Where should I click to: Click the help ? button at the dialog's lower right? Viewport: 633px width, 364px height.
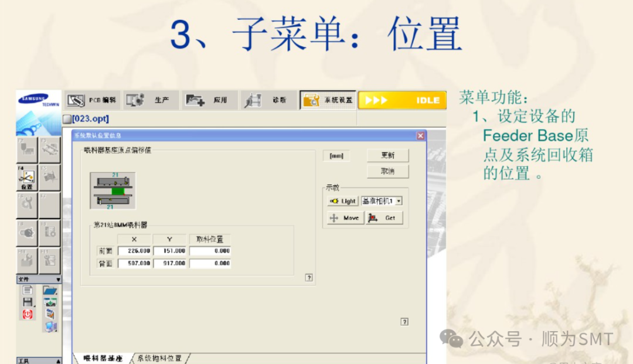[x=404, y=322]
